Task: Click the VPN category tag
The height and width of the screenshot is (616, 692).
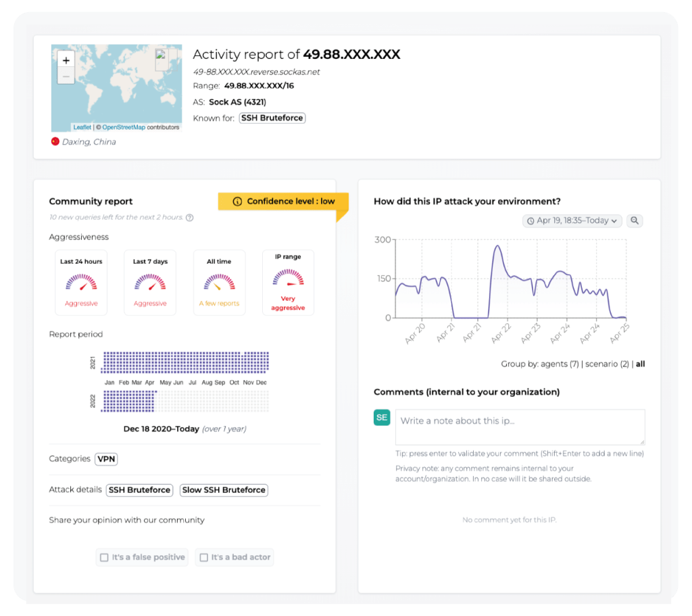Action: pyautogui.click(x=106, y=459)
